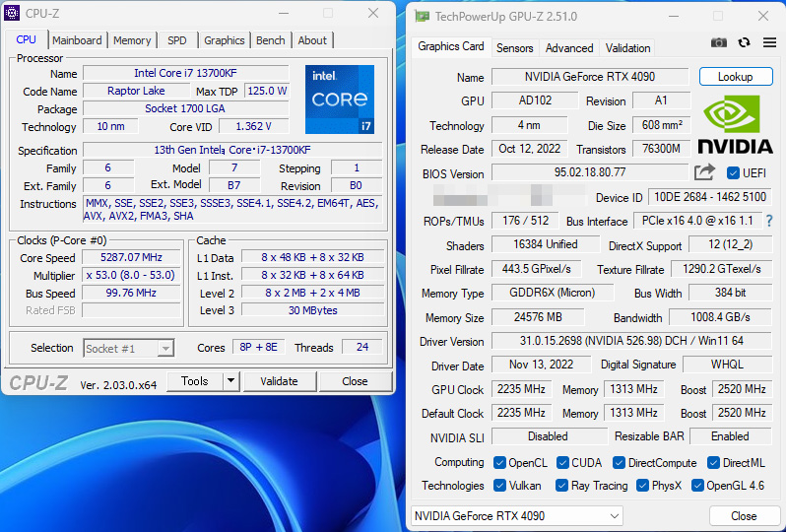
Task: Switch to the Mainboard tab
Action: click(x=77, y=40)
